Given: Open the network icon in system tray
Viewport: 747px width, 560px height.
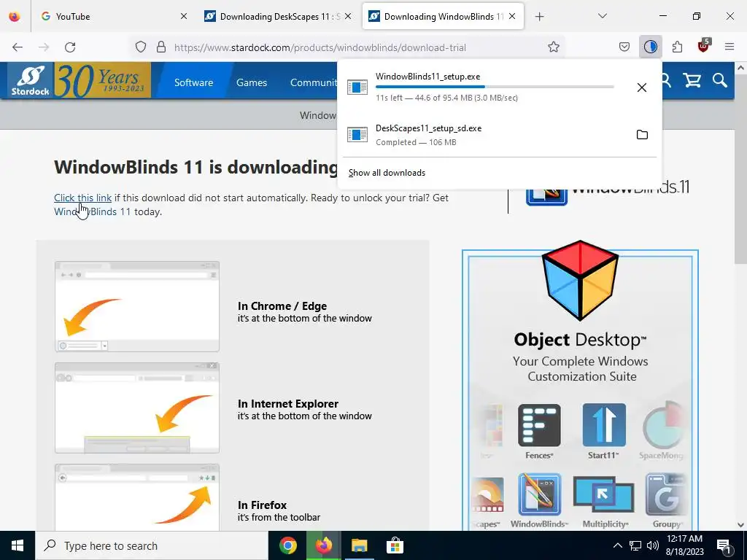Looking at the screenshot, I should pyautogui.click(x=635, y=545).
